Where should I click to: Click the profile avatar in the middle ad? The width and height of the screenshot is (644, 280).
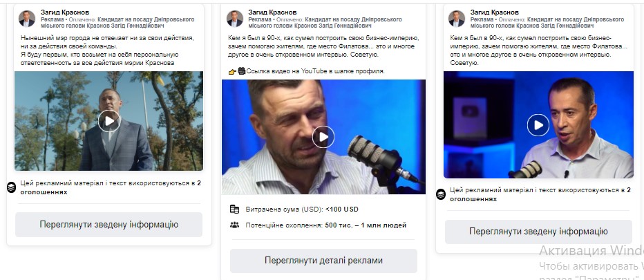click(x=235, y=19)
